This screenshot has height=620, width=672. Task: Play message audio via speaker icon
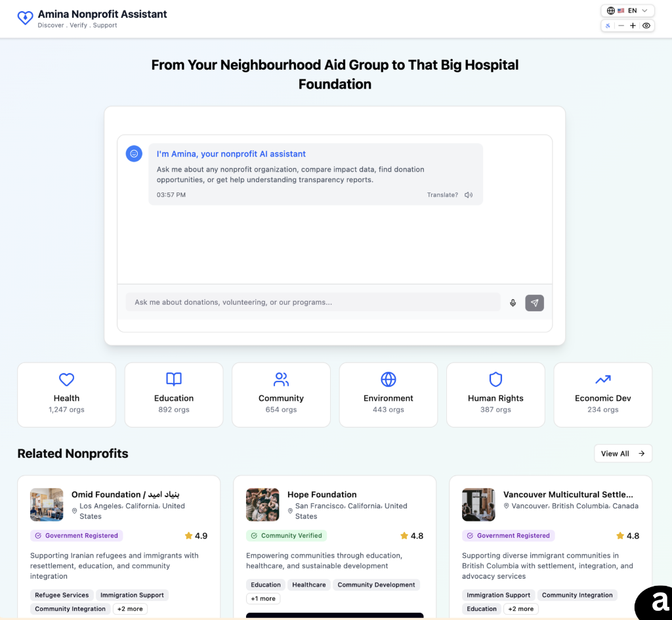(x=469, y=194)
